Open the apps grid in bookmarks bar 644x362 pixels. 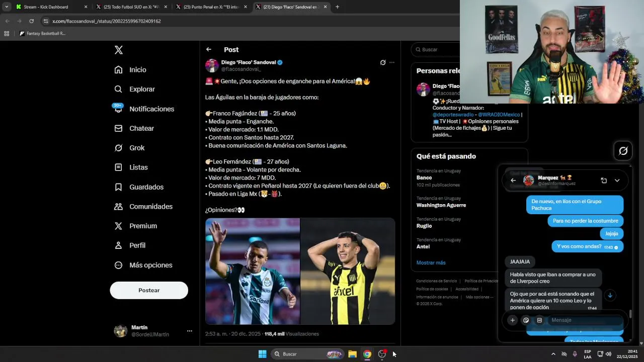pyautogui.click(x=7, y=34)
